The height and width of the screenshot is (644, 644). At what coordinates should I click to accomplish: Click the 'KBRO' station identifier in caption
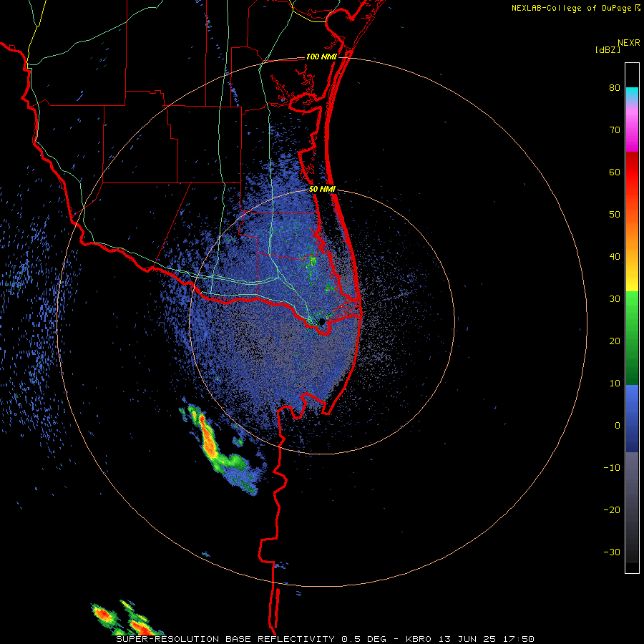coord(419,639)
